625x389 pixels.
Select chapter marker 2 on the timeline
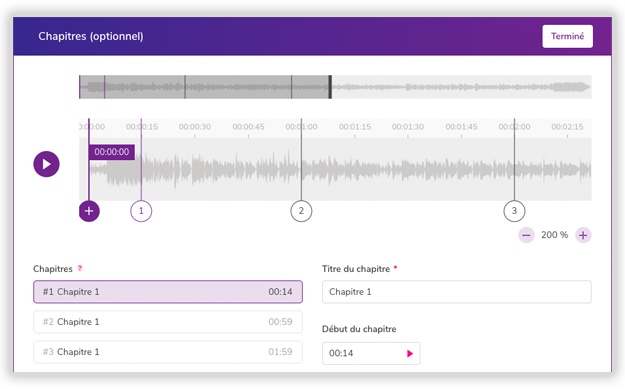(x=301, y=211)
